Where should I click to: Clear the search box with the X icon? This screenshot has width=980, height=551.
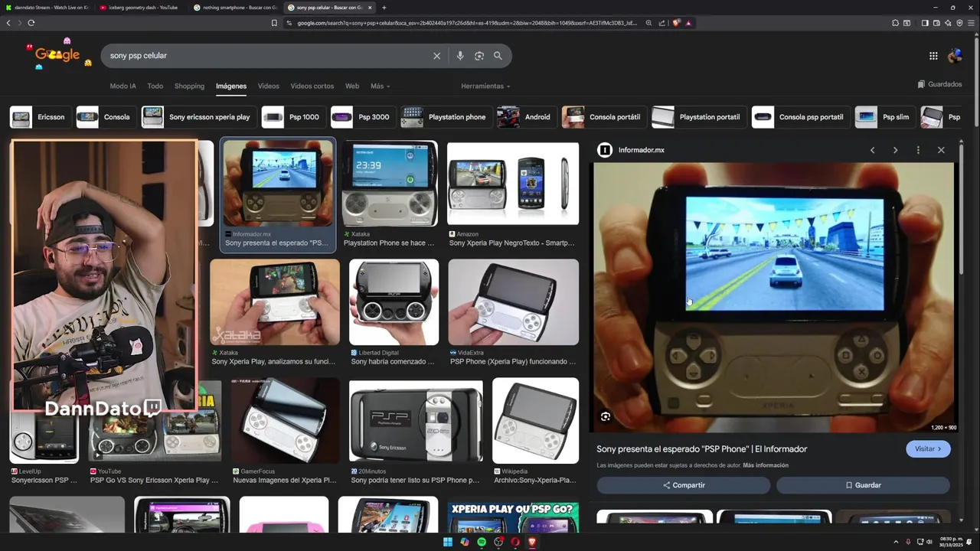[x=437, y=56]
